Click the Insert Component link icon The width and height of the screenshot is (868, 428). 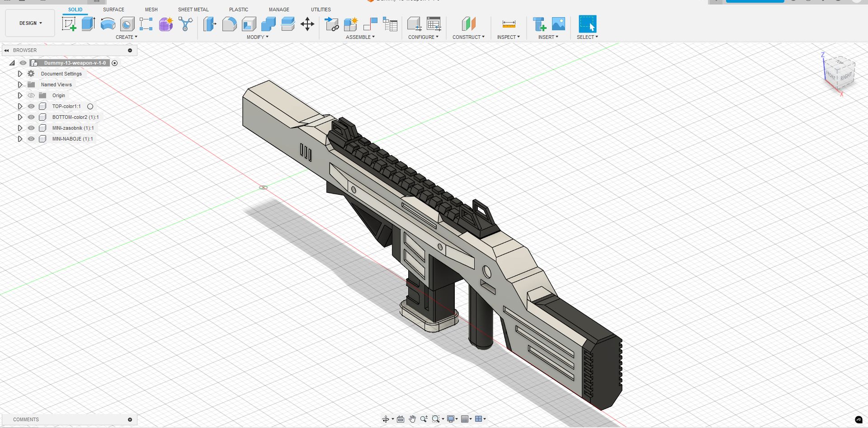[x=332, y=24]
